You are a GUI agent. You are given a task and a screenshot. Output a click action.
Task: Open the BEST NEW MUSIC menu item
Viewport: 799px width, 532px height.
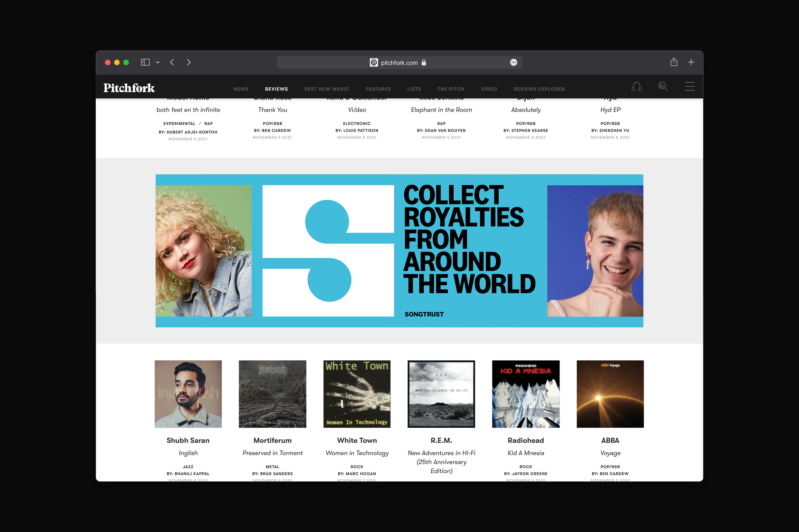coord(326,89)
